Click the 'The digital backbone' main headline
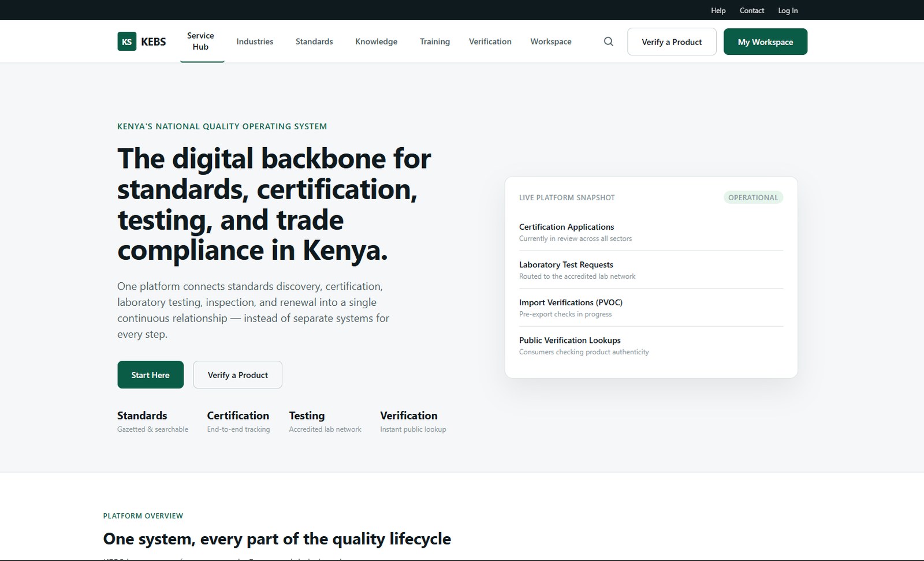 [274, 204]
